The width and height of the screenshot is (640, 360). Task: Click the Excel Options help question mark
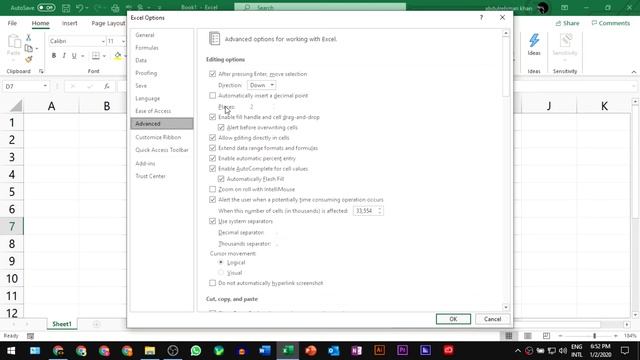click(481, 18)
